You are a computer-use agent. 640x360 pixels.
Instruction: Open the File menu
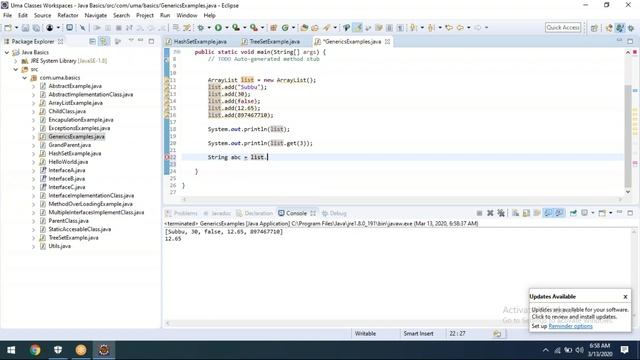(7, 16)
